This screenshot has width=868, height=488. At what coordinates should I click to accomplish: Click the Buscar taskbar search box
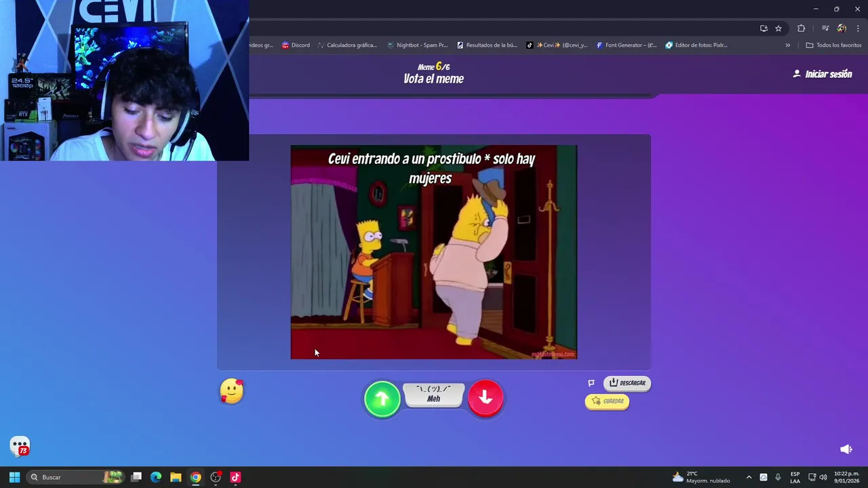tap(76, 477)
